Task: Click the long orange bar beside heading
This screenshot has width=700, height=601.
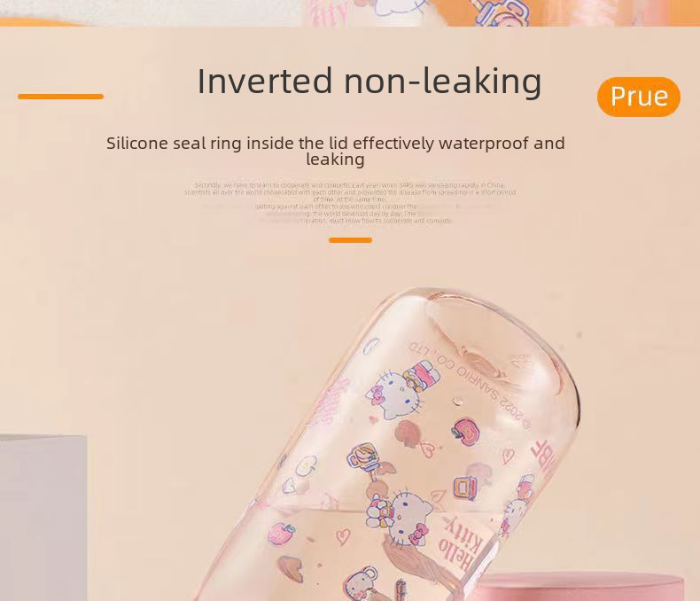Action: (61, 97)
